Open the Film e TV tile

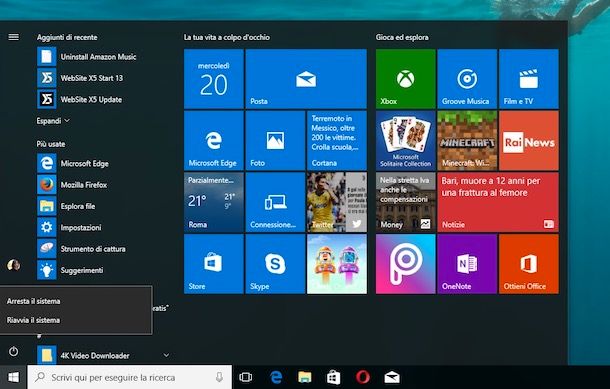[x=529, y=79]
